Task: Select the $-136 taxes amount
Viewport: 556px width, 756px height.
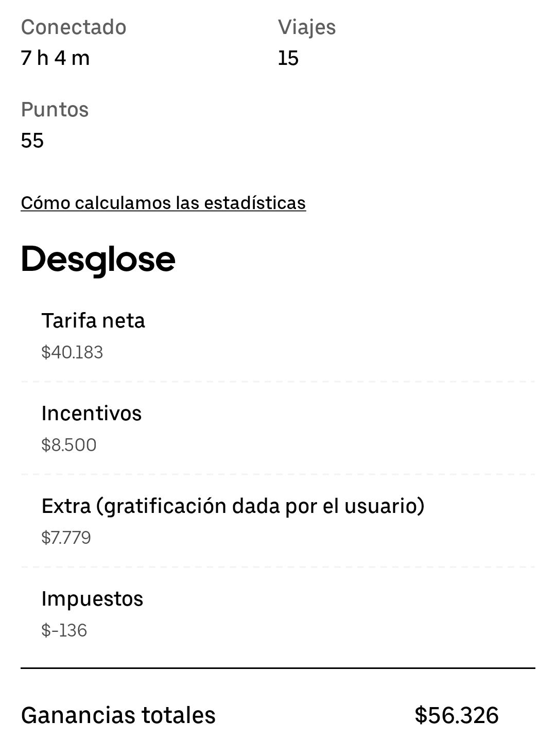Action: 64,630
